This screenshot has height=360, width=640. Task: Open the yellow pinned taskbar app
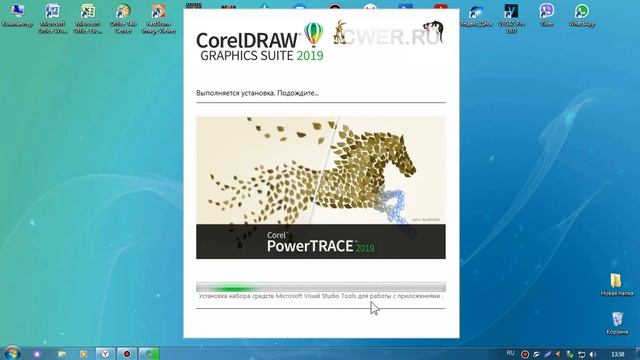point(84,354)
